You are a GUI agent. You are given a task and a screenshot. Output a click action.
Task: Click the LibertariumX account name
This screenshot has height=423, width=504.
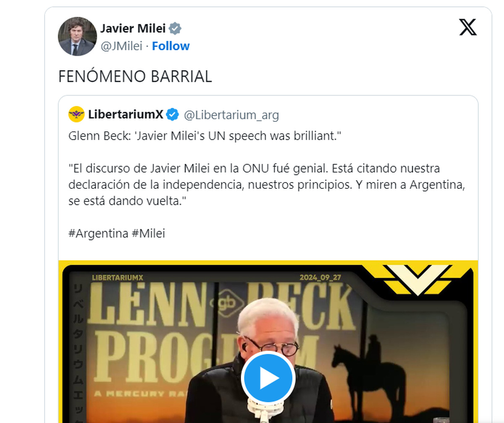pyautogui.click(x=126, y=114)
